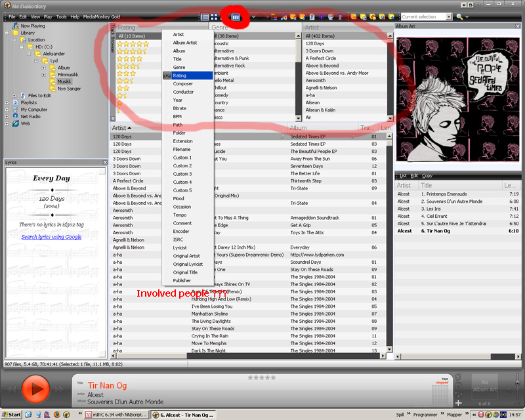Select the Nye Sanger folder
This screenshot has height=420, width=525.
point(69,89)
